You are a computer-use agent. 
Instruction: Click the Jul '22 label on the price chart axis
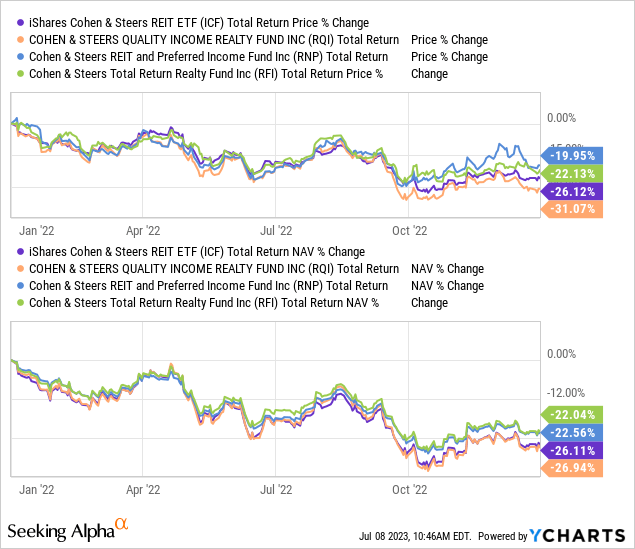point(275,228)
